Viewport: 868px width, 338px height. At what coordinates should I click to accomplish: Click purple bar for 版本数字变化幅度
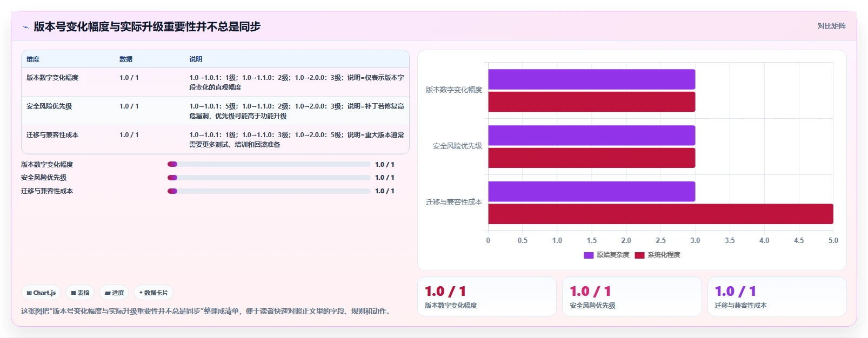(x=591, y=79)
